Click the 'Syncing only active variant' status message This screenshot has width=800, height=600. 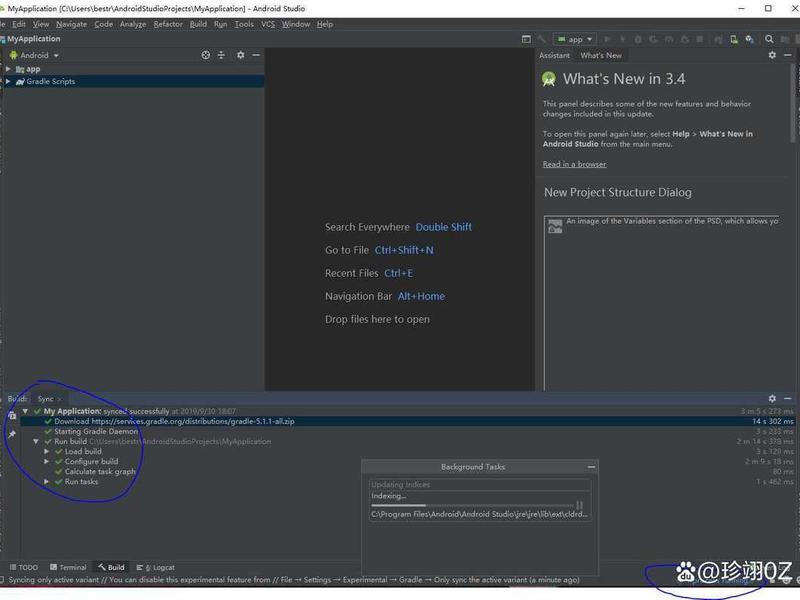[x=294, y=580]
